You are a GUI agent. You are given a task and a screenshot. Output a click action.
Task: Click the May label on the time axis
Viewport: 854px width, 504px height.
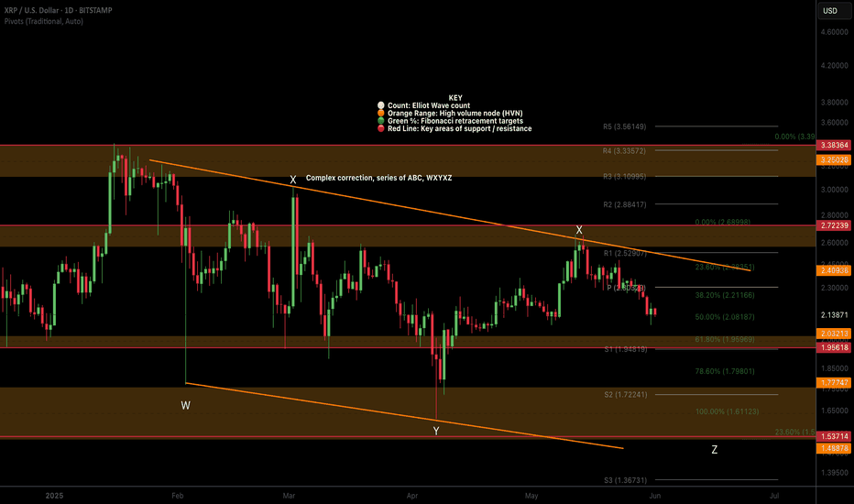[x=531, y=495]
